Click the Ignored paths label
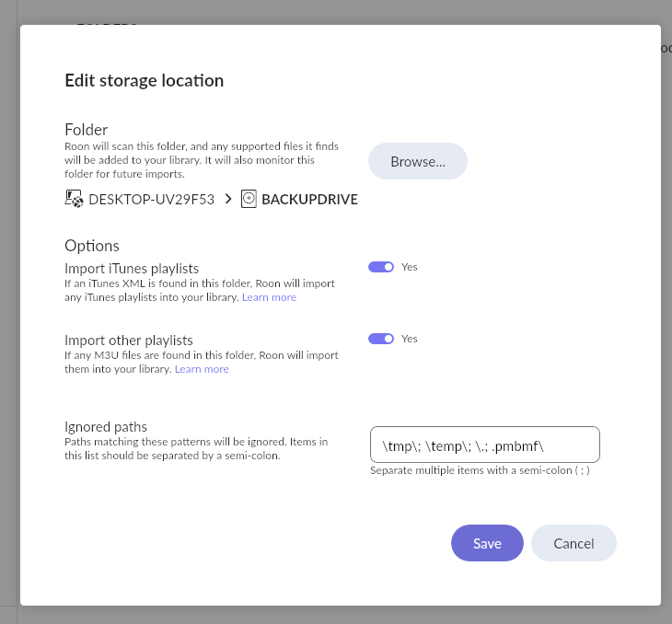 click(x=106, y=426)
